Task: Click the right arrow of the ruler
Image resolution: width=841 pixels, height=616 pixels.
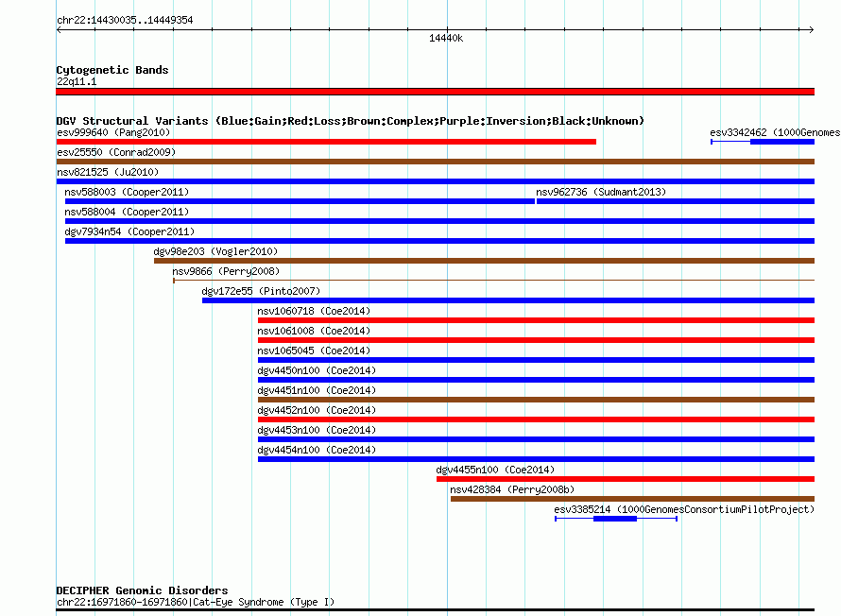Action: (x=811, y=30)
